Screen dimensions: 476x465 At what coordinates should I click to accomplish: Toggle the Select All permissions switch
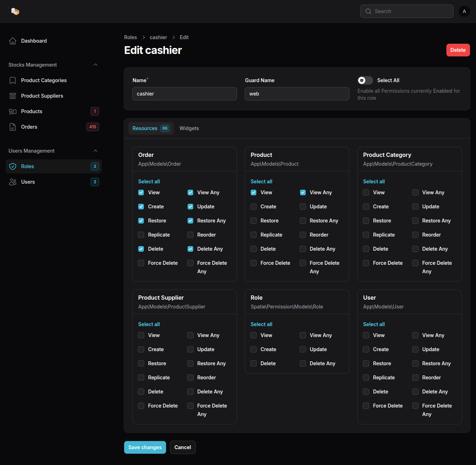[x=365, y=80]
